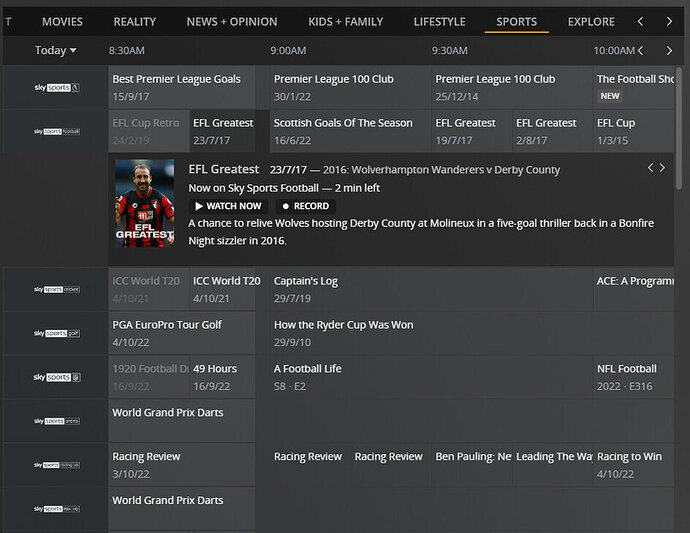Select Captain's Log 29/7/19
This screenshot has height=533, width=690.
coord(431,289)
